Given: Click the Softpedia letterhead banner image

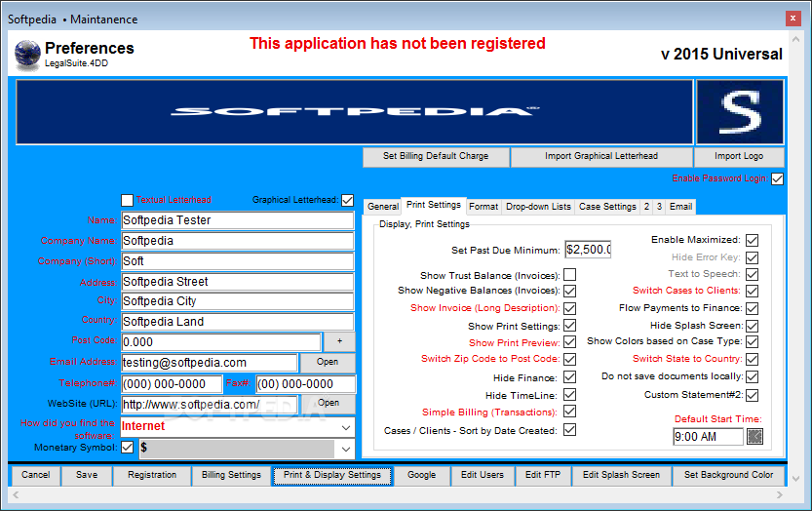Looking at the screenshot, I should [x=355, y=112].
